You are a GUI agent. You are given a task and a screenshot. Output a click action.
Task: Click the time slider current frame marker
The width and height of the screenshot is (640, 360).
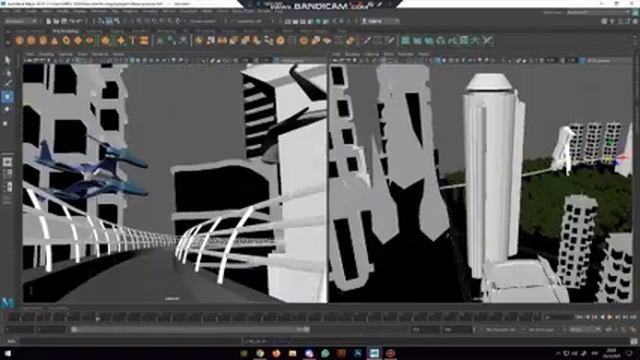97,317
